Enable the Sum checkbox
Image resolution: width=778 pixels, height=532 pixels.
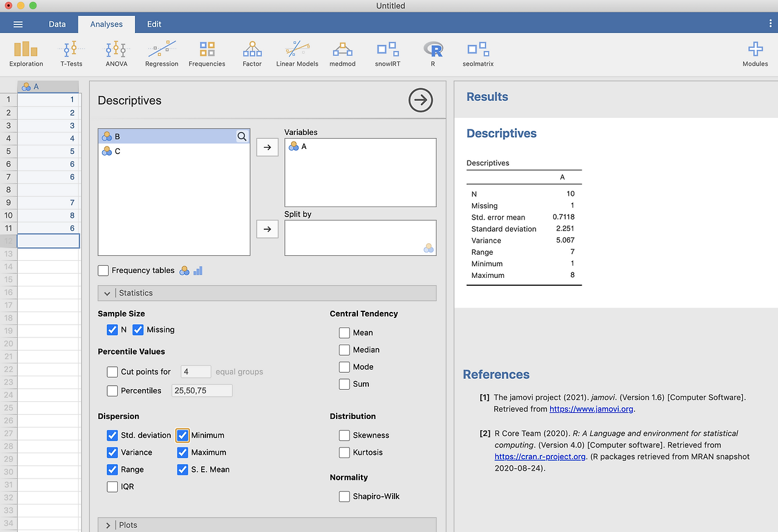pyautogui.click(x=344, y=384)
